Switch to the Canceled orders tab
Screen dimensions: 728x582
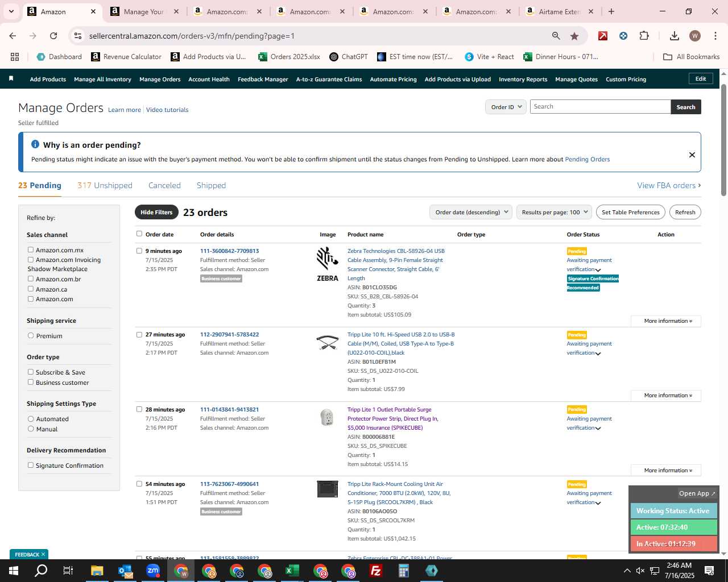[164, 185]
